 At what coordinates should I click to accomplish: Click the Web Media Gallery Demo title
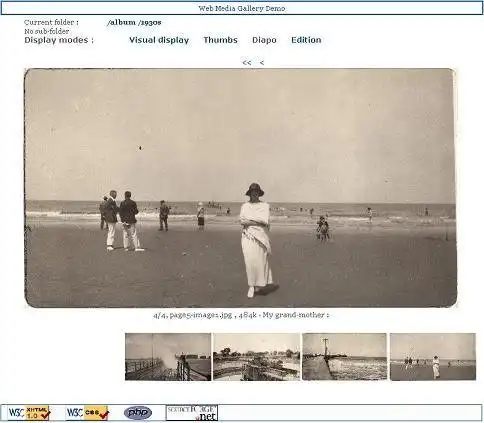pyautogui.click(x=242, y=8)
